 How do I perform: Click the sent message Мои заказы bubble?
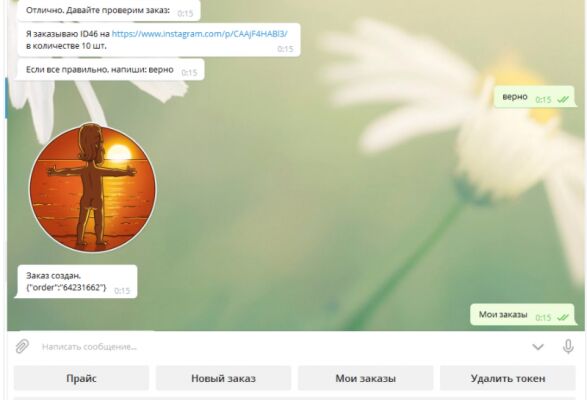tap(523, 315)
